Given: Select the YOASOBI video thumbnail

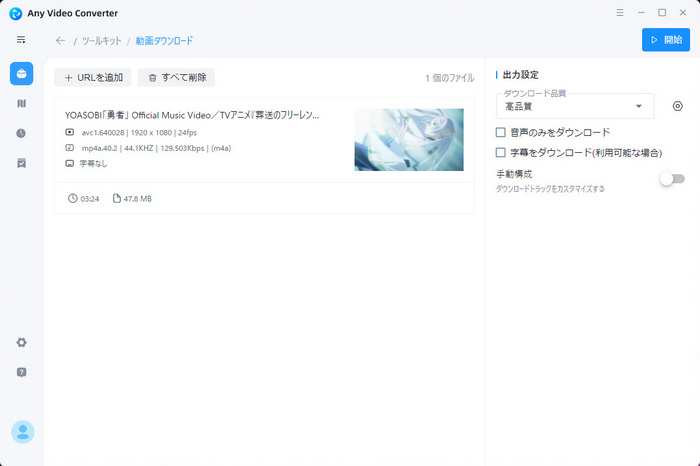Looking at the screenshot, I should (x=409, y=140).
